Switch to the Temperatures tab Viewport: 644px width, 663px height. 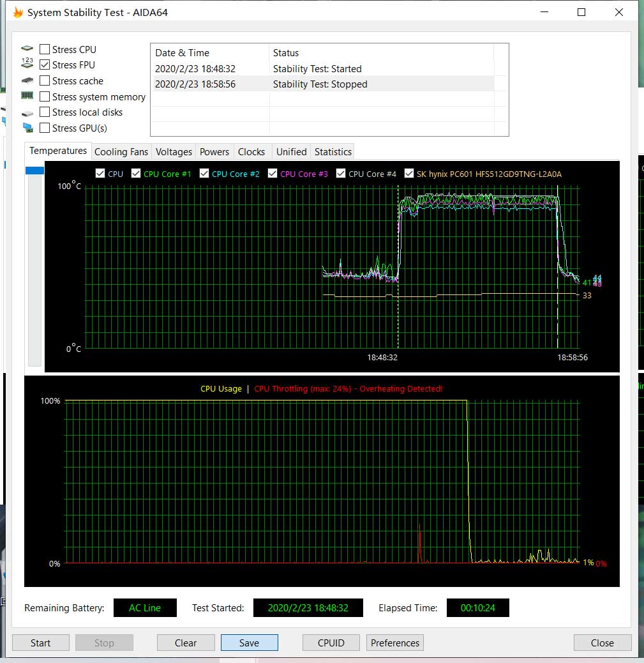tap(58, 151)
